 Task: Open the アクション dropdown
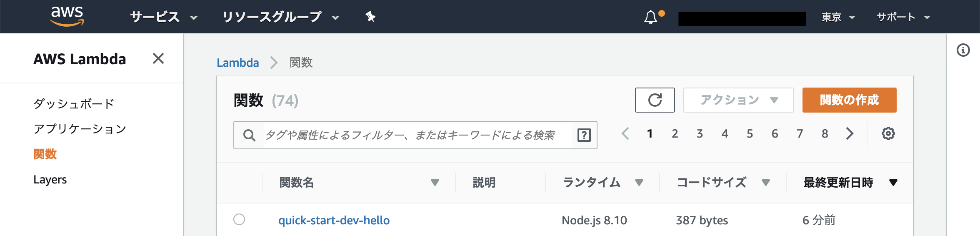tap(738, 100)
